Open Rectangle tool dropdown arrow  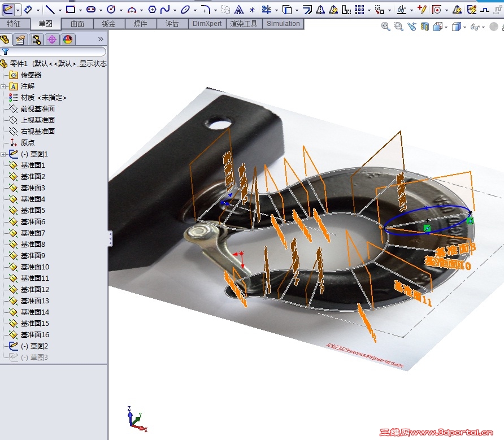[80, 10]
